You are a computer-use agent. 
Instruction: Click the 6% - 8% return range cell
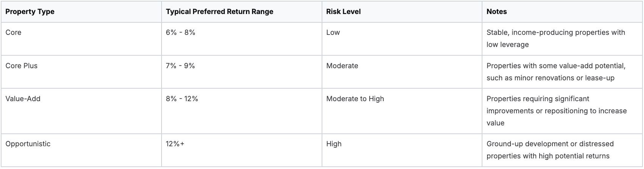(180, 33)
